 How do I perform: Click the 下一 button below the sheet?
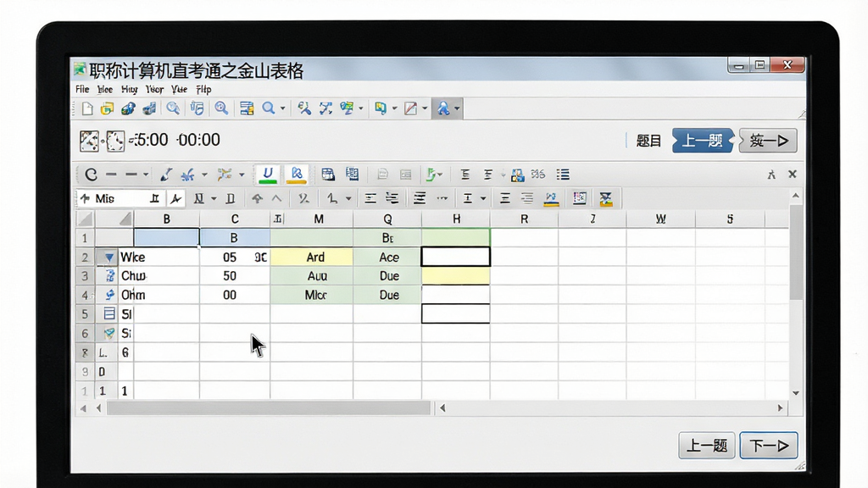pyautogui.click(x=769, y=446)
